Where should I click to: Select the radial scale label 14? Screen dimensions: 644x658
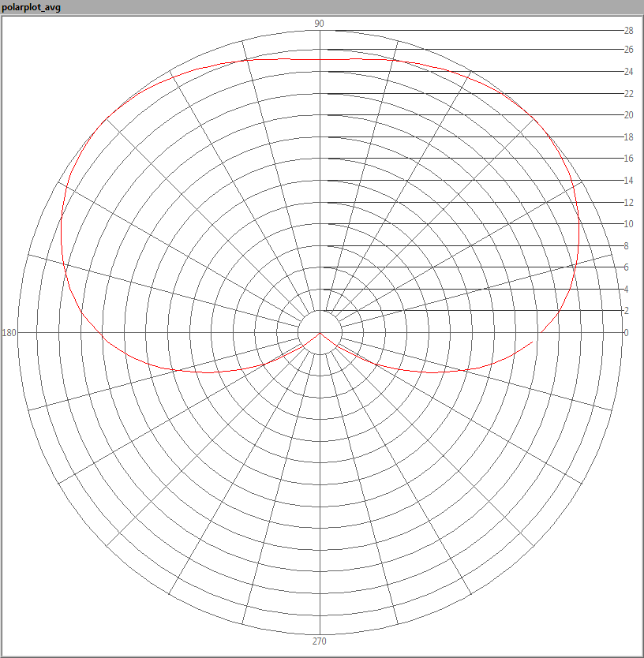pyautogui.click(x=629, y=181)
